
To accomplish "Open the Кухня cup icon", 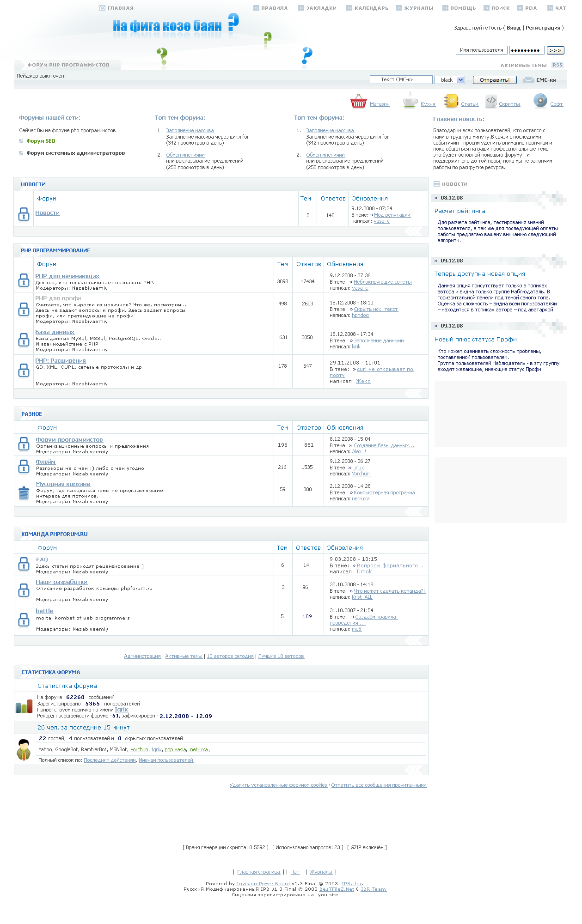I will pos(410,100).
